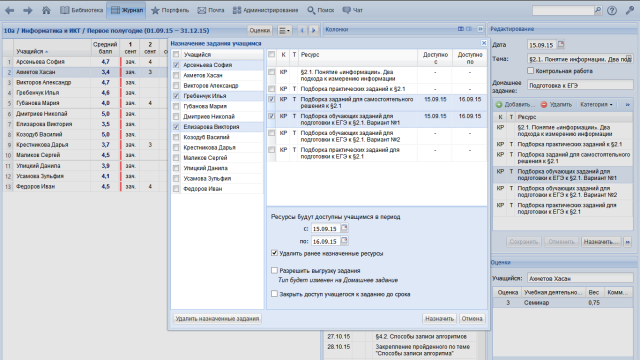640x360 pixels.
Task: Open the calendar icon next to Дата
Action: coord(561,44)
